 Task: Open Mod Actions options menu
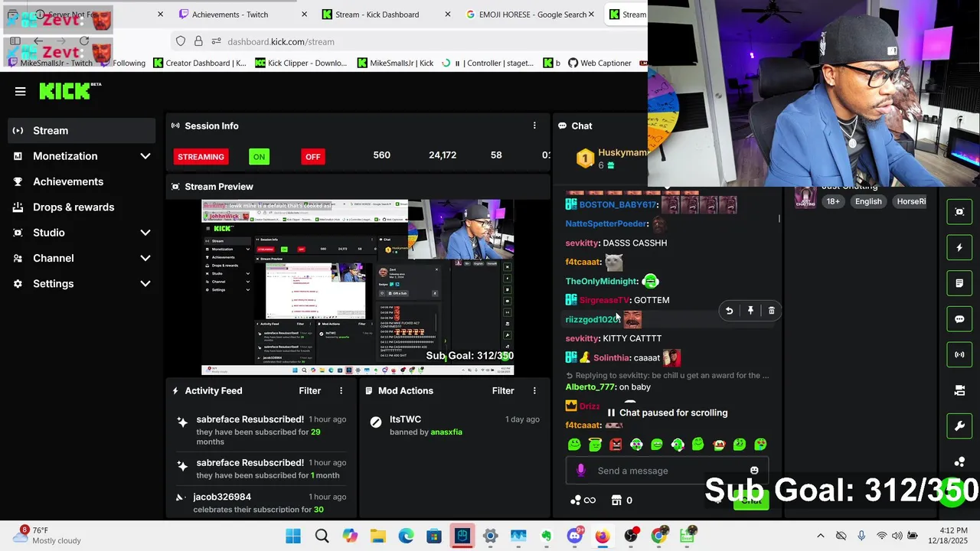[534, 391]
